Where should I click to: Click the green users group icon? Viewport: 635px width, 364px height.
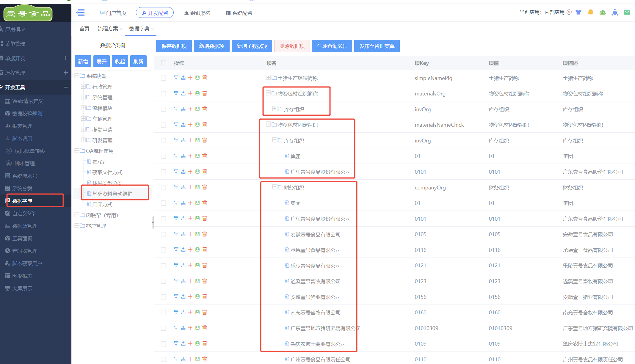coord(603,12)
